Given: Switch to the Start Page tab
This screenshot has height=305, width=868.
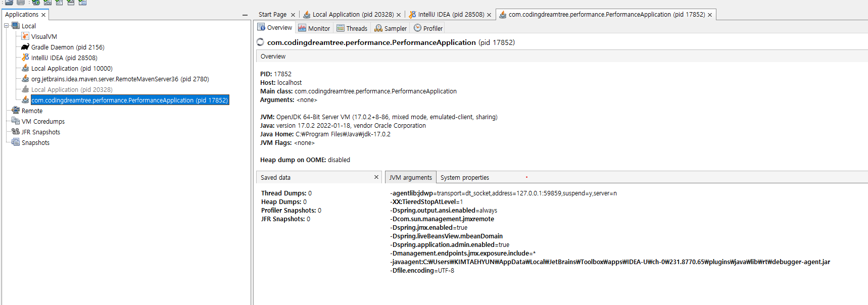Looking at the screenshot, I should point(272,15).
